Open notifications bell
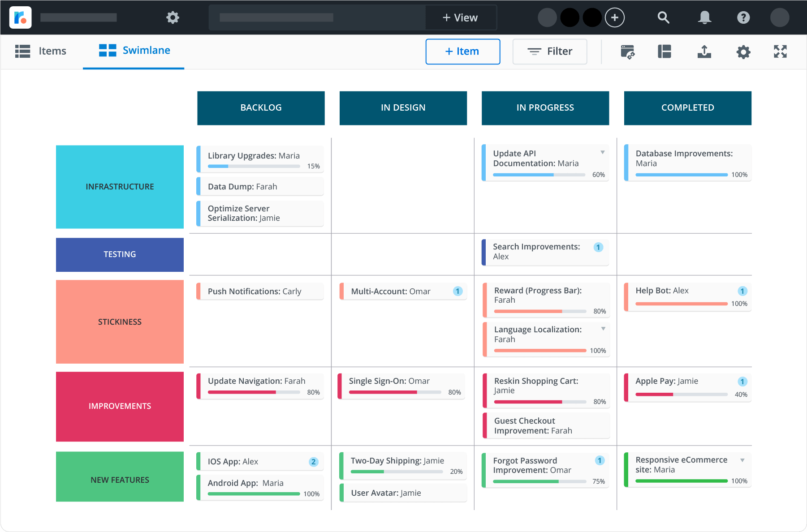Image resolution: width=807 pixels, height=532 pixels. [704, 17]
